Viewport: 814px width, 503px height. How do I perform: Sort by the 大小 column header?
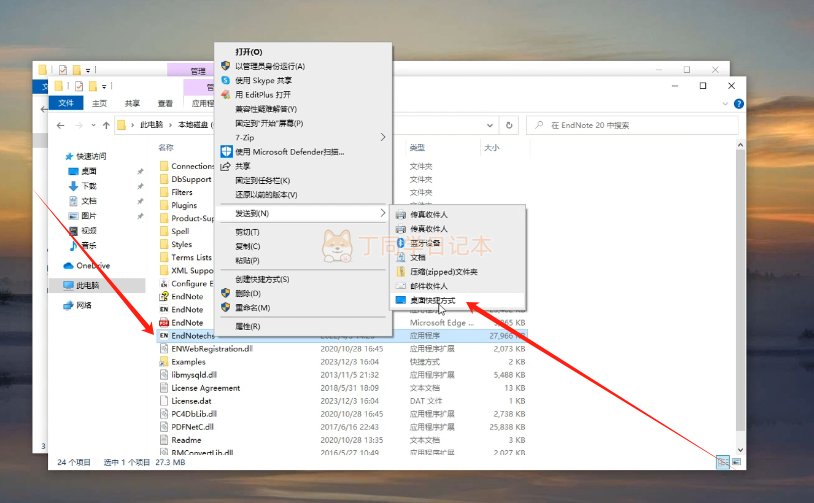coord(491,148)
